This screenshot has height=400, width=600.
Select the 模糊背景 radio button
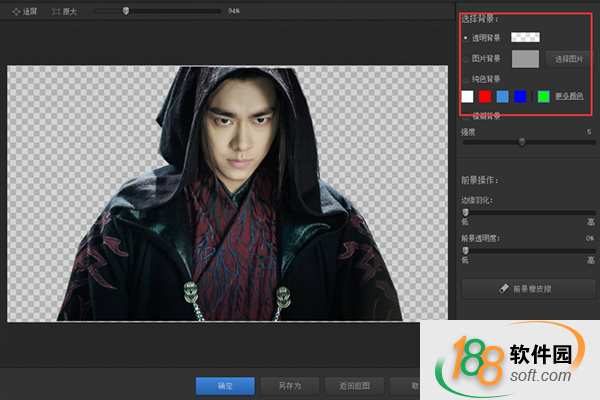click(x=466, y=116)
